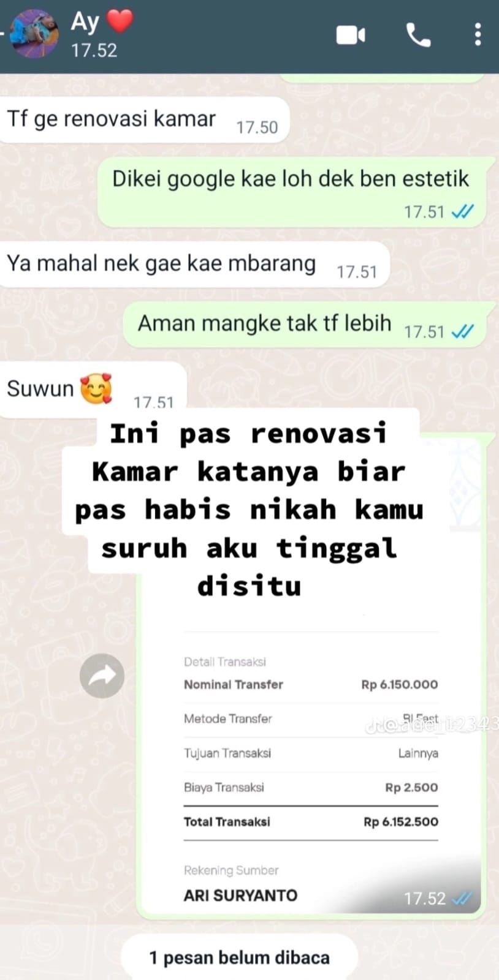Tap the Nominal Transfer Rp 6.150.000 row

pyautogui.click(x=311, y=685)
